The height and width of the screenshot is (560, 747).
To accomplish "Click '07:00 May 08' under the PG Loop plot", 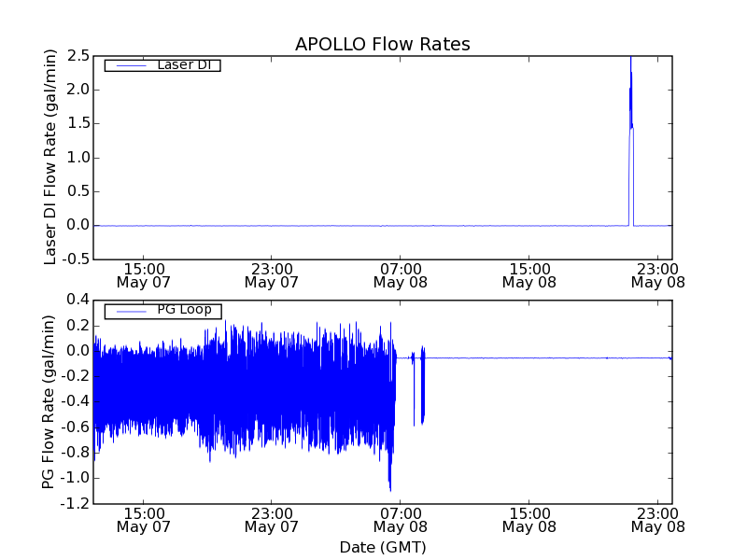I will click(x=401, y=520).
